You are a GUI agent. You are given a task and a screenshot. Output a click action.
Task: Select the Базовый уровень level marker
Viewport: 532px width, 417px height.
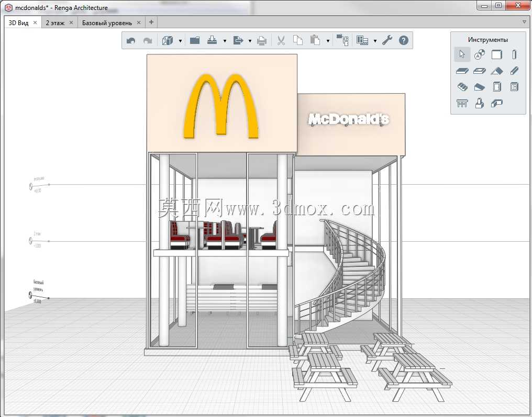(x=39, y=292)
